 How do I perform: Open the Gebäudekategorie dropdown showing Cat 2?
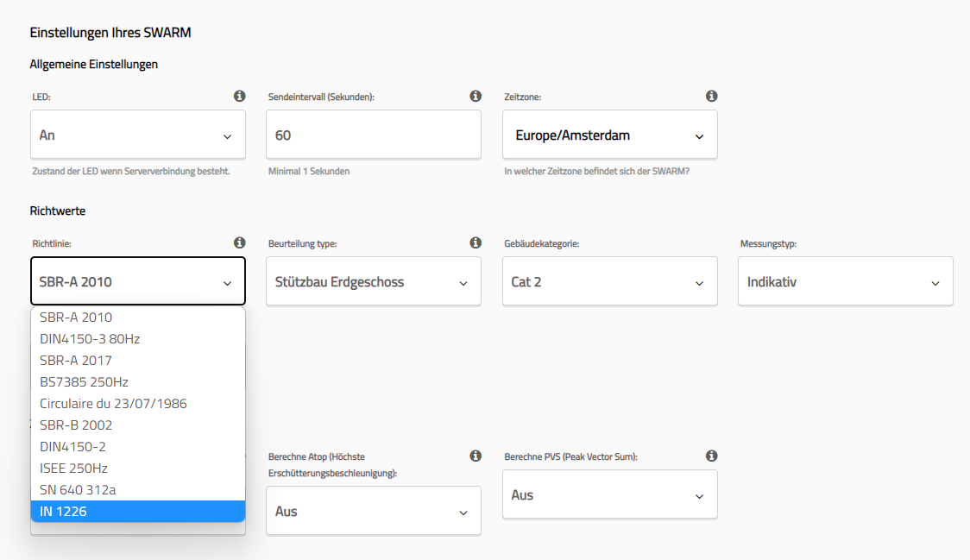[x=609, y=282]
